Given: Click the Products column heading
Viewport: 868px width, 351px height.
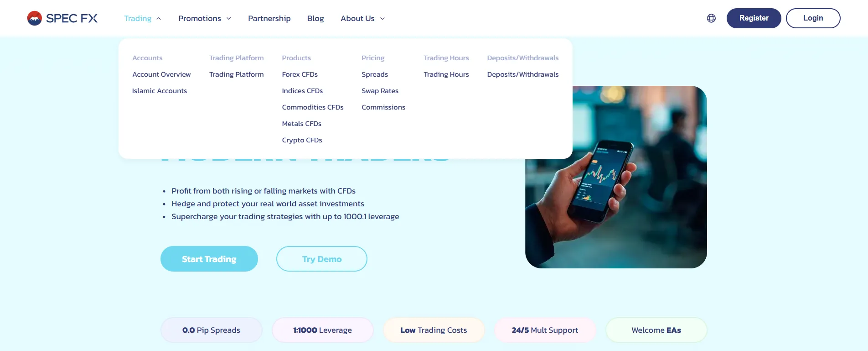Looking at the screenshot, I should (296, 58).
